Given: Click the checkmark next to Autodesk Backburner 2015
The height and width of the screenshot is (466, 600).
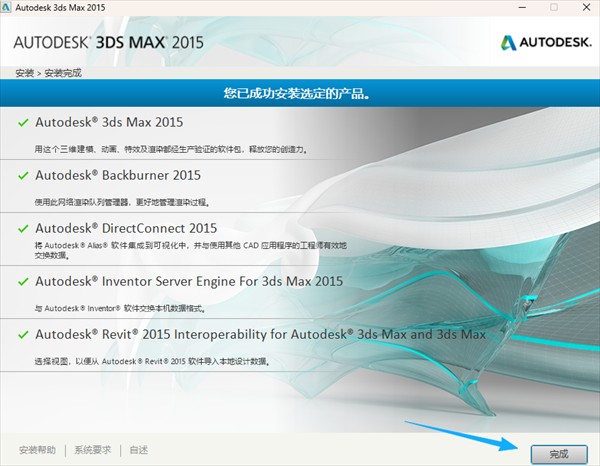Looking at the screenshot, I should 23,175.
